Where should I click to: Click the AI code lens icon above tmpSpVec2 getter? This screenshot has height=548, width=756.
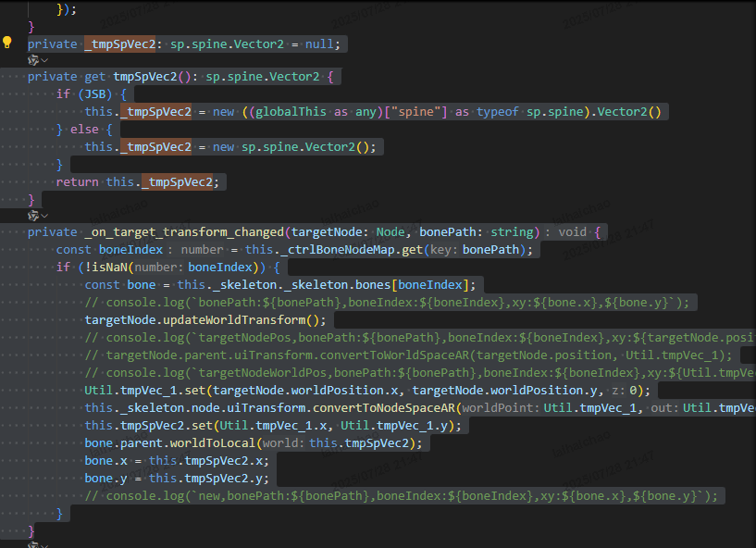tap(33, 60)
